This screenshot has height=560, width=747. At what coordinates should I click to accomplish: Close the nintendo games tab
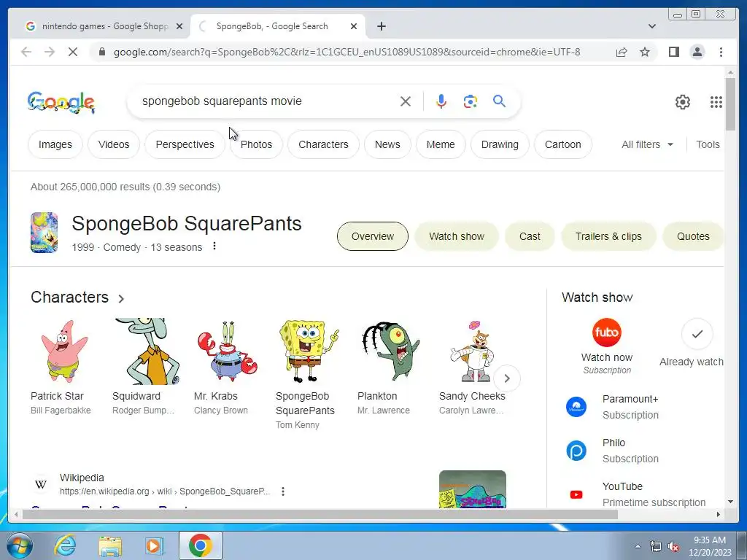179,26
